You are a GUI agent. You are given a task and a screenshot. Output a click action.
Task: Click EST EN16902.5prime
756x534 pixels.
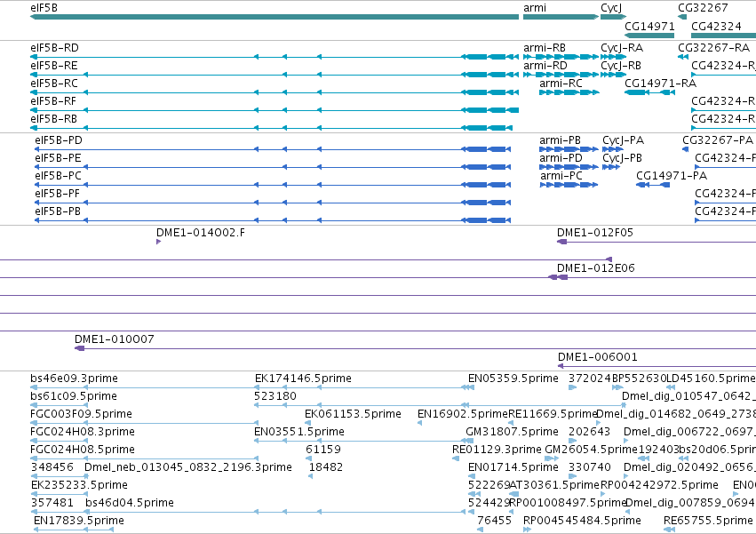click(x=463, y=414)
